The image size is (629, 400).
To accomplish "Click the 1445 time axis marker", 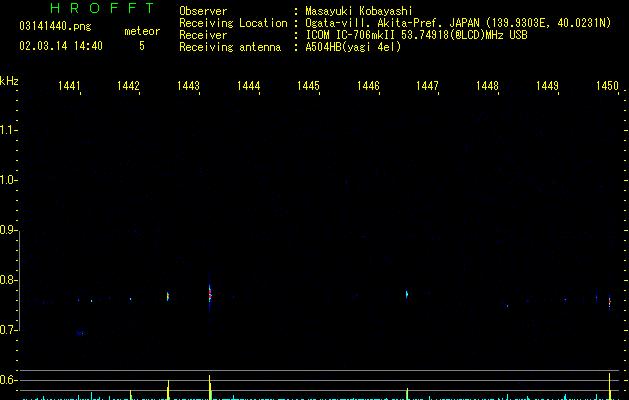I will pos(308,86).
